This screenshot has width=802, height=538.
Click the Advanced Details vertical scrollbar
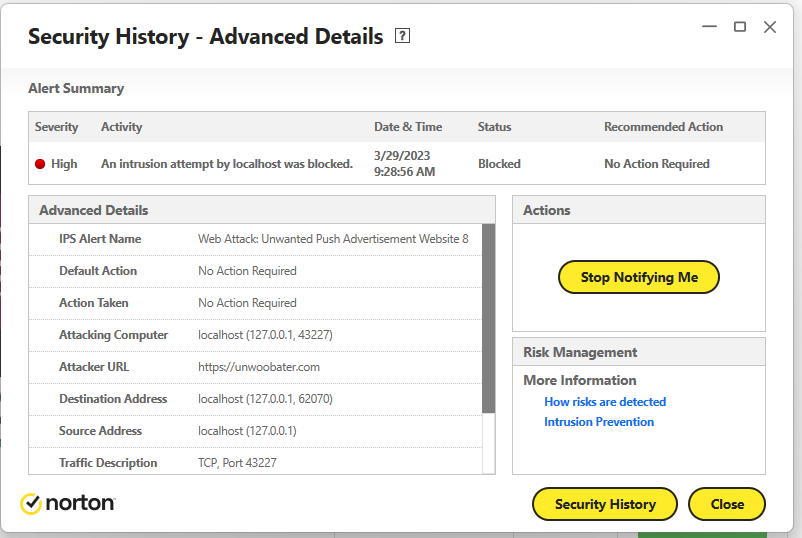pos(489,320)
